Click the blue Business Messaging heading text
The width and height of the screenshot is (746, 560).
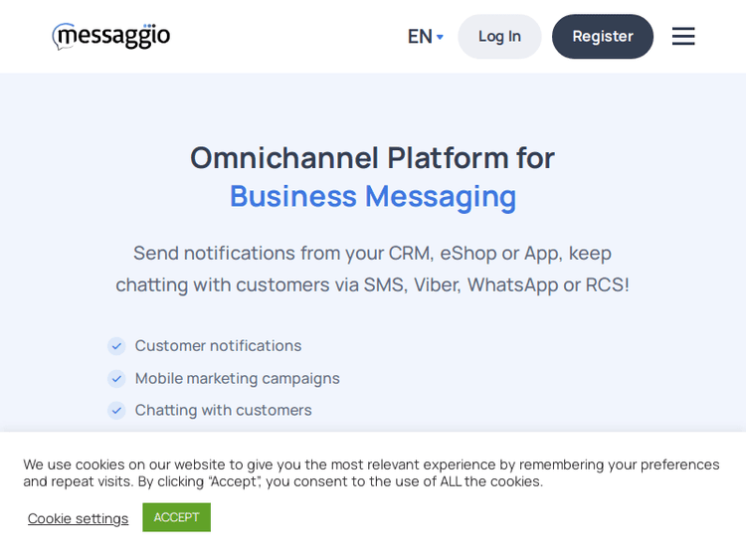click(x=372, y=196)
